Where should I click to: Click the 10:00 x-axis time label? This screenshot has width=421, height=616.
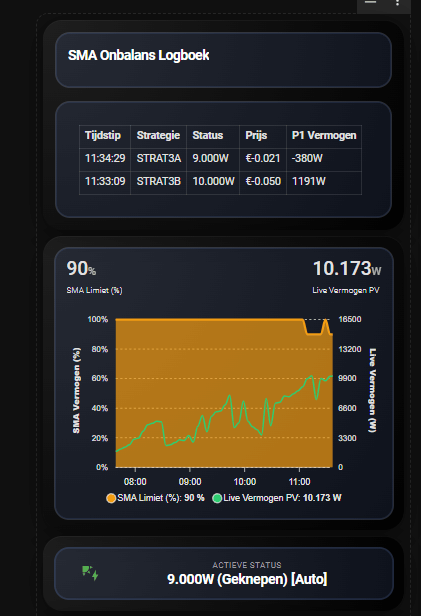pos(245,482)
